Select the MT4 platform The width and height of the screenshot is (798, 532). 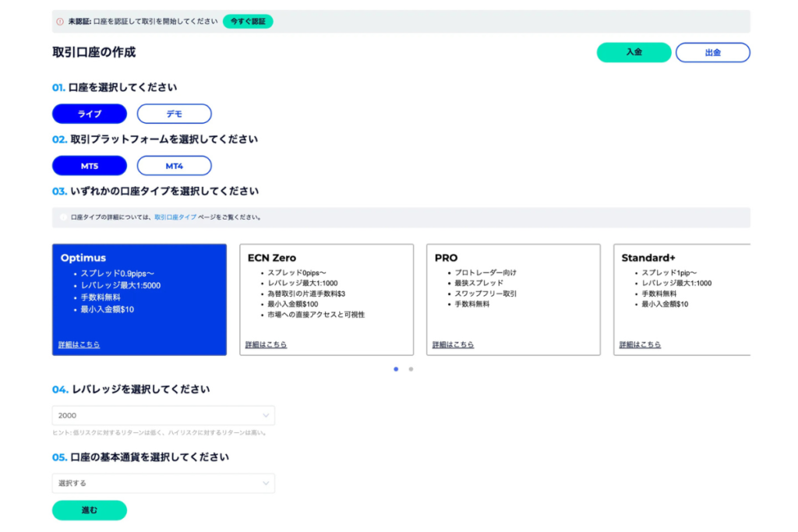pyautogui.click(x=175, y=165)
